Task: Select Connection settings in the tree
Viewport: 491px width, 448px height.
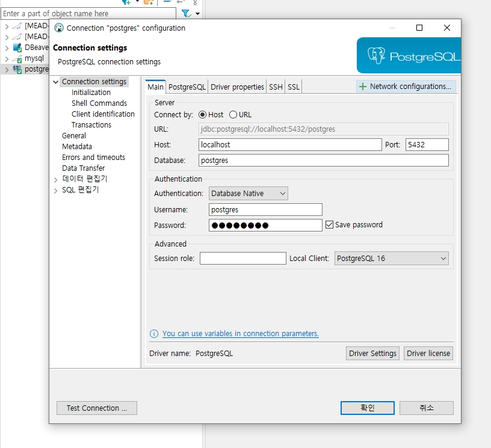Action: [94, 82]
